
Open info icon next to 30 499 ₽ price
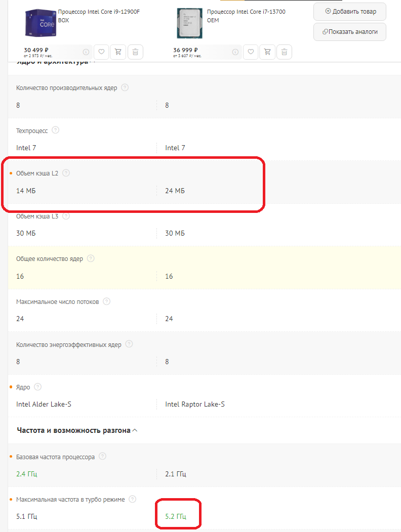click(x=86, y=52)
